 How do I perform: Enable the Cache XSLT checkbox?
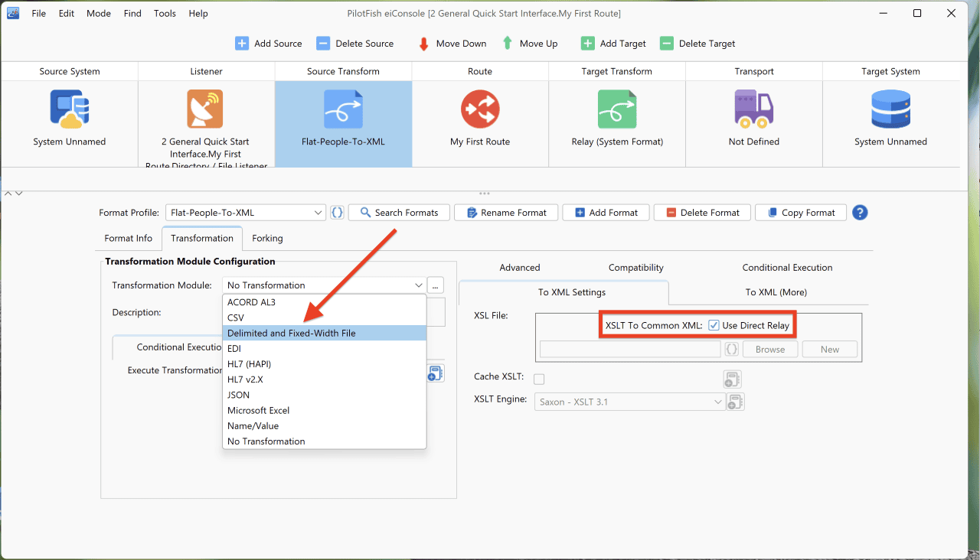point(539,379)
